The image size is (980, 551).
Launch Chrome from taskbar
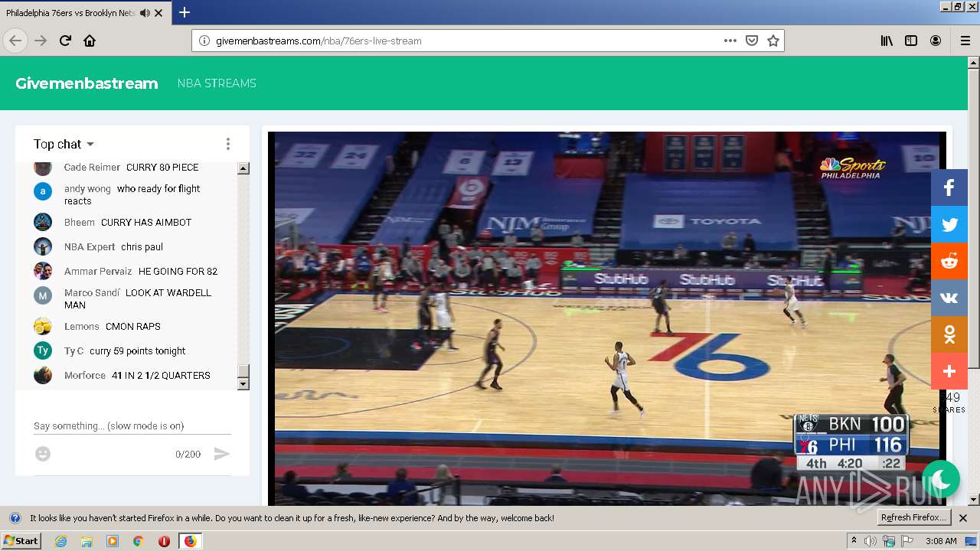point(138,541)
